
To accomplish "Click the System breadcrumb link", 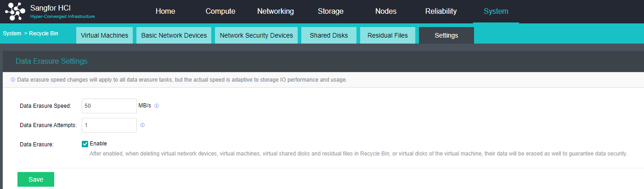I will 12,33.
